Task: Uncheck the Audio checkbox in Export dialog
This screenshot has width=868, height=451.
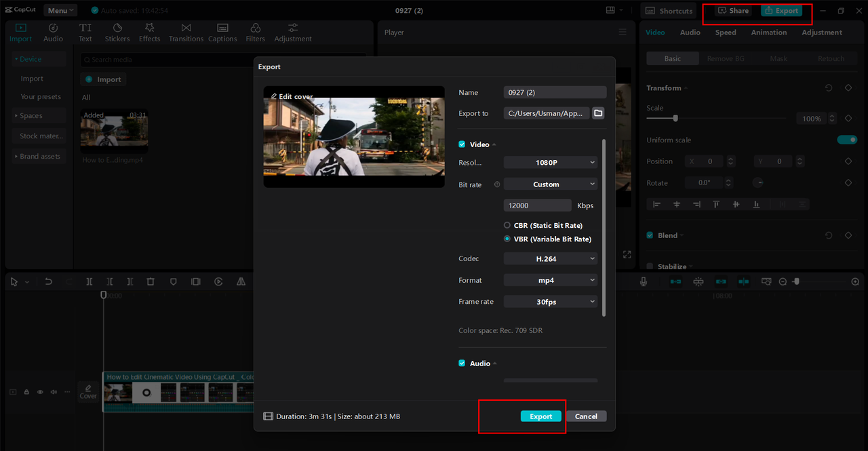Action: point(462,364)
